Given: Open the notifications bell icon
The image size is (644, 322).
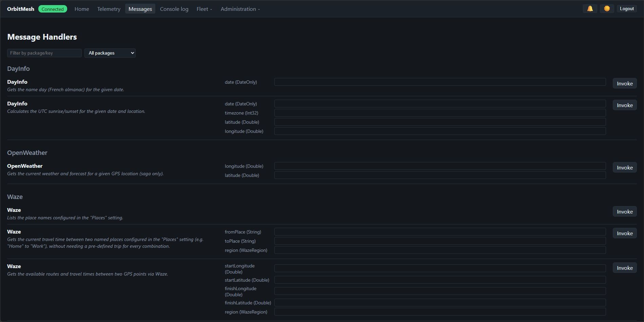Looking at the screenshot, I should (x=590, y=9).
